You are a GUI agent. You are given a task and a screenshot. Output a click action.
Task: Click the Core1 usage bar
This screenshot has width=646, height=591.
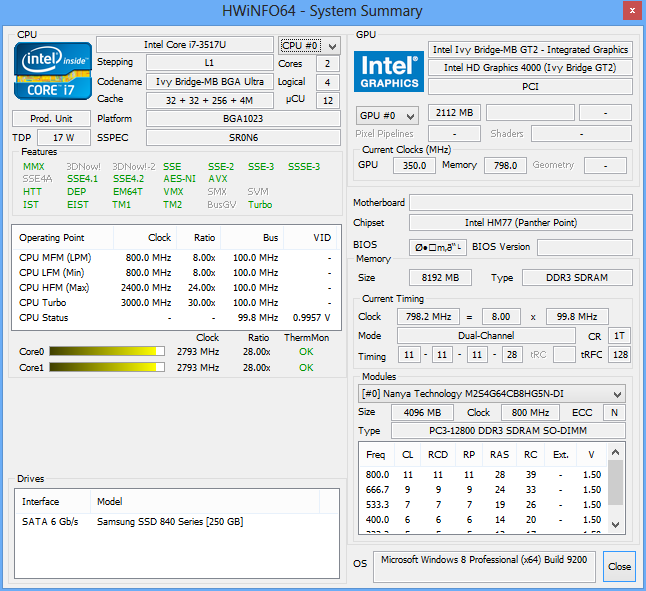tap(107, 367)
